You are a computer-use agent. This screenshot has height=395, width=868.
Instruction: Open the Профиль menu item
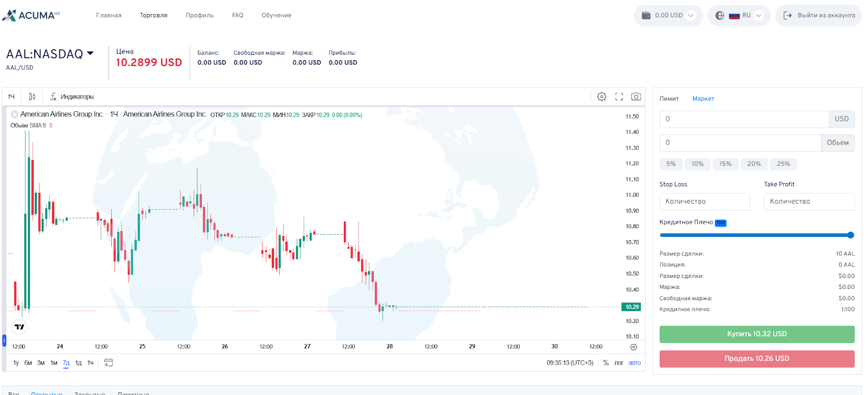click(200, 15)
